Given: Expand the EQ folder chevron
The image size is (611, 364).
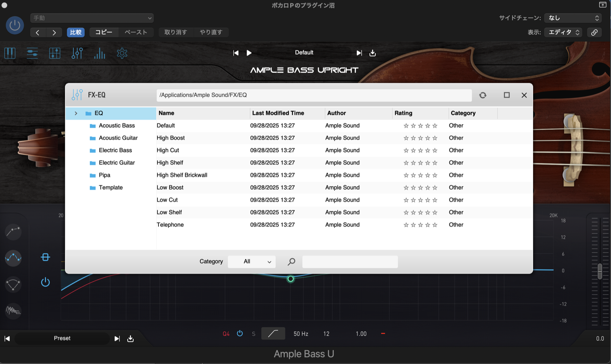Looking at the screenshot, I should (76, 113).
